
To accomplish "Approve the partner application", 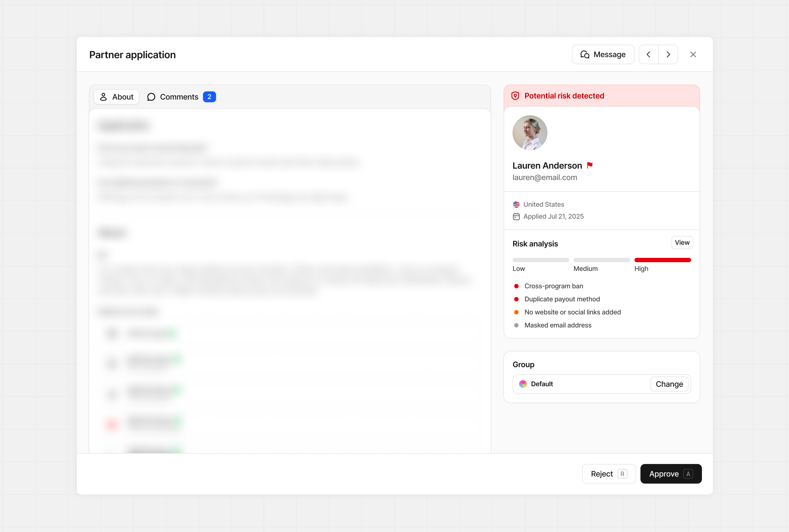I will click(x=671, y=474).
